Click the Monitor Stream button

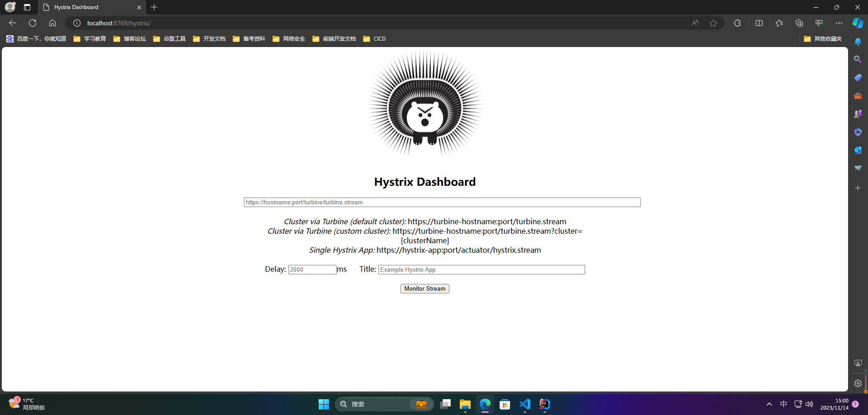424,288
